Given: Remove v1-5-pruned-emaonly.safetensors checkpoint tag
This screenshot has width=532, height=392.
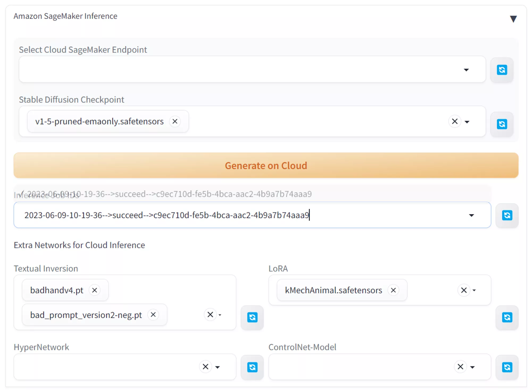Looking at the screenshot, I should pyautogui.click(x=175, y=121).
